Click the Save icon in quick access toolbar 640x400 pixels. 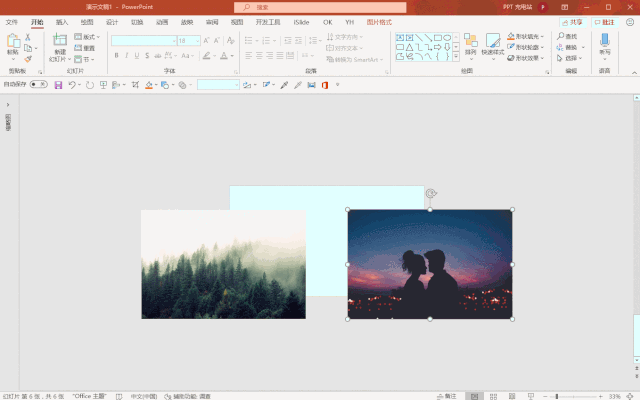point(58,85)
